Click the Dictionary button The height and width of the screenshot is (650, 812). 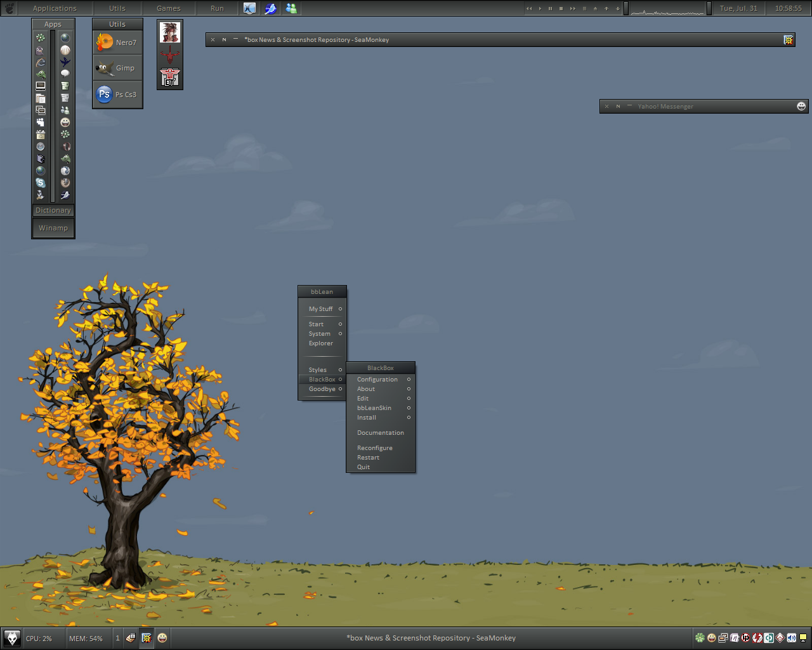(x=53, y=210)
